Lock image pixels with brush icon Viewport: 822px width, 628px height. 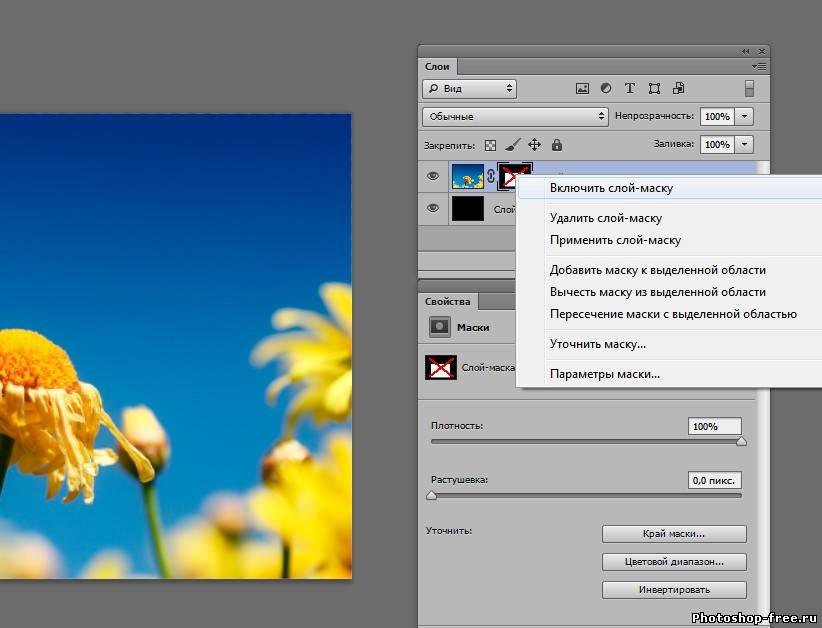pyautogui.click(x=512, y=145)
